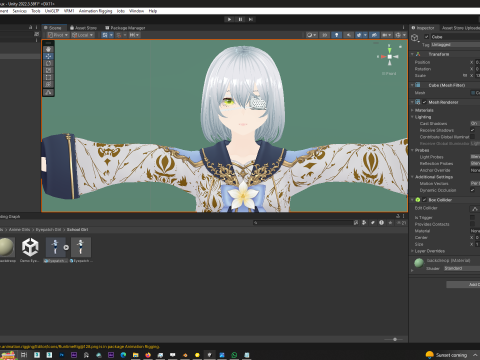480x360 pixels.
Task: Select the Rect transform tool
Action: [x=48, y=77]
